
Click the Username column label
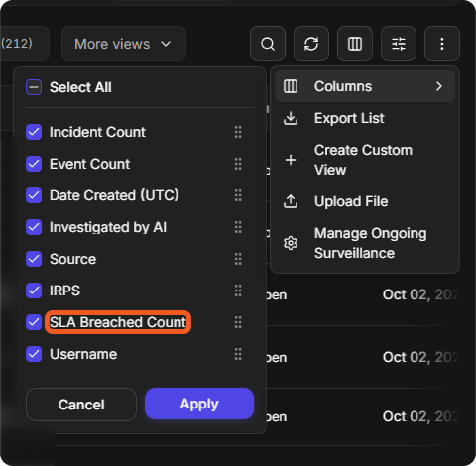tap(83, 354)
